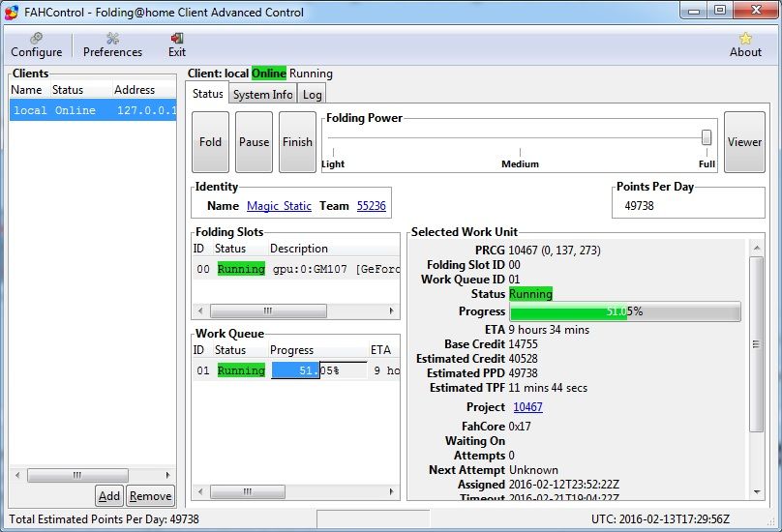Image resolution: width=782 pixels, height=532 pixels.
Task: Switch to the Status tab
Action: pyautogui.click(x=208, y=94)
